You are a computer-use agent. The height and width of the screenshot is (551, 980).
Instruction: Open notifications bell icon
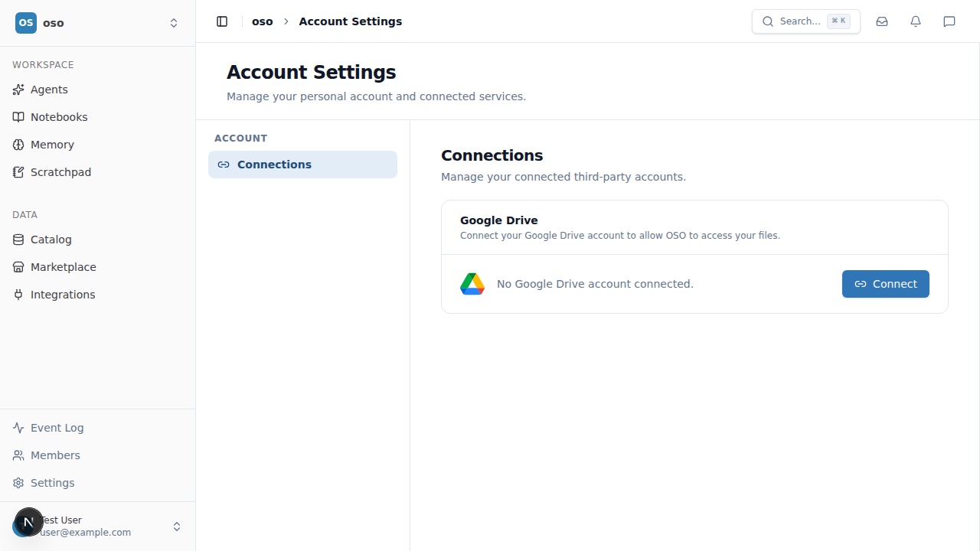pos(916,21)
